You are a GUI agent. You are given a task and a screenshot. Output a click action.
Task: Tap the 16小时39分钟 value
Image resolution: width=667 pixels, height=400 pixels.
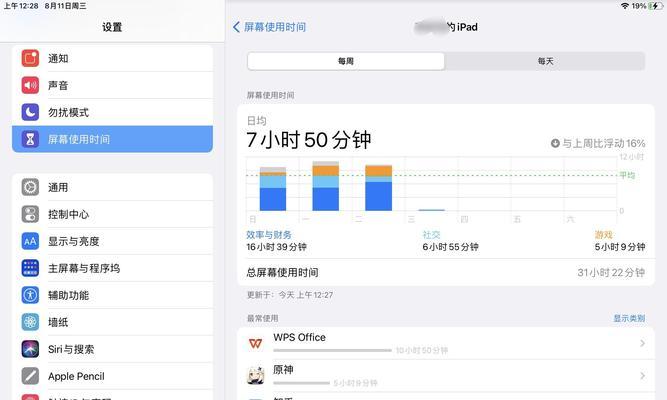tap(276, 247)
